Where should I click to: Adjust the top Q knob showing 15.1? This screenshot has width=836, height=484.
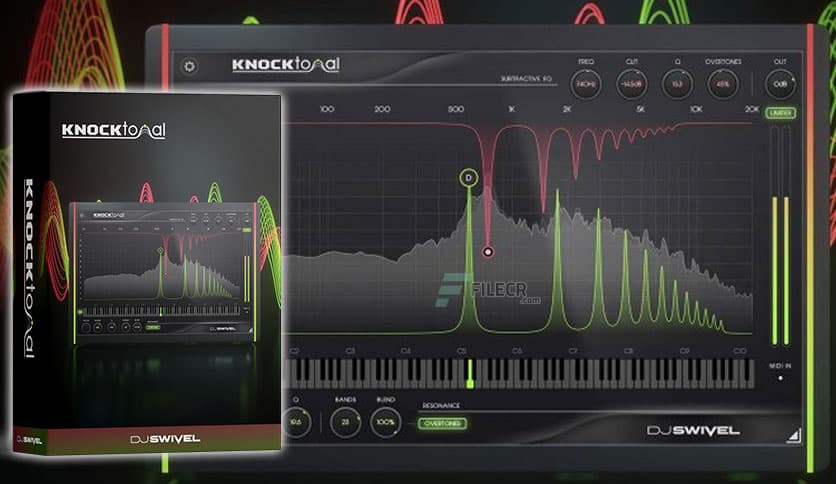(677, 84)
